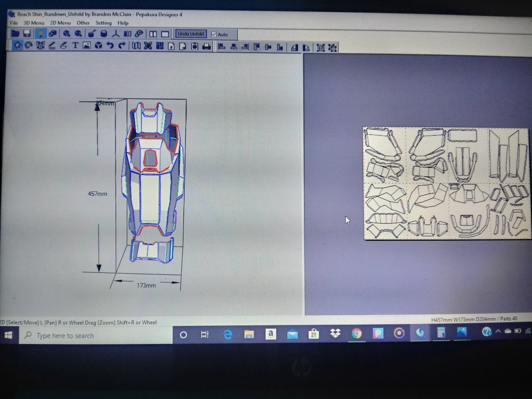
Task: Switch to split two-pane window layout icon
Action: click(153, 34)
